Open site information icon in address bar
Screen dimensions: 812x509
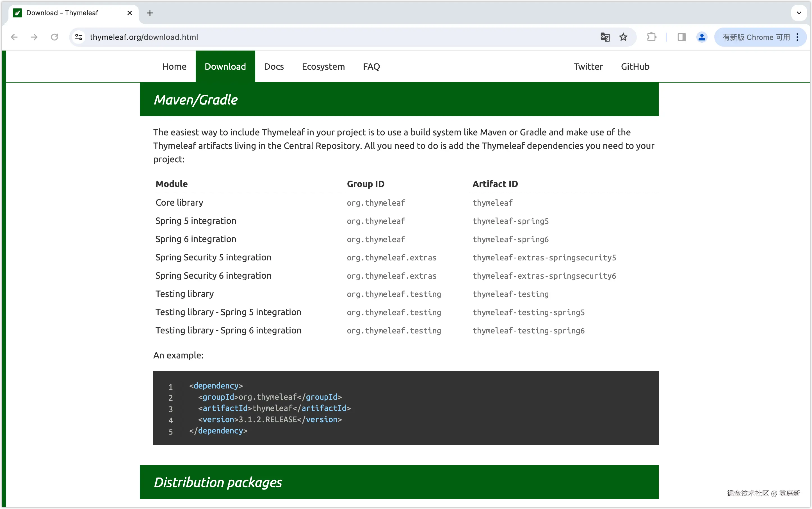(x=79, y=37)
